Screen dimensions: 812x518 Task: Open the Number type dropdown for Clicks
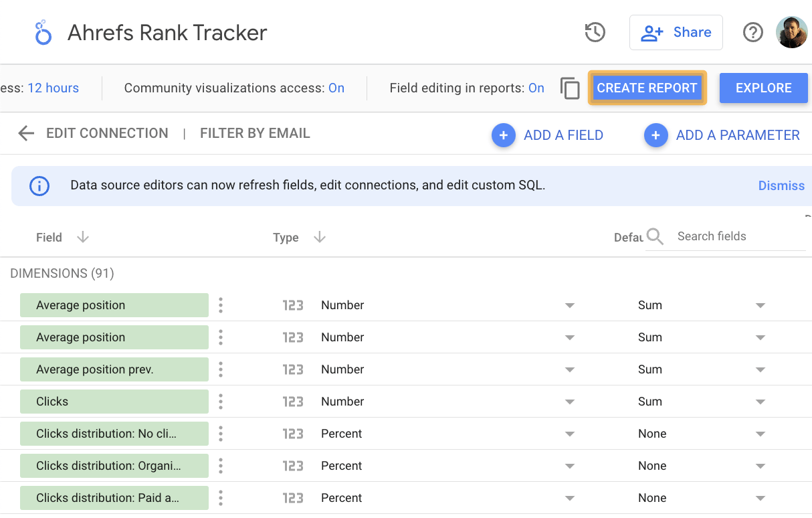(569, 401)
